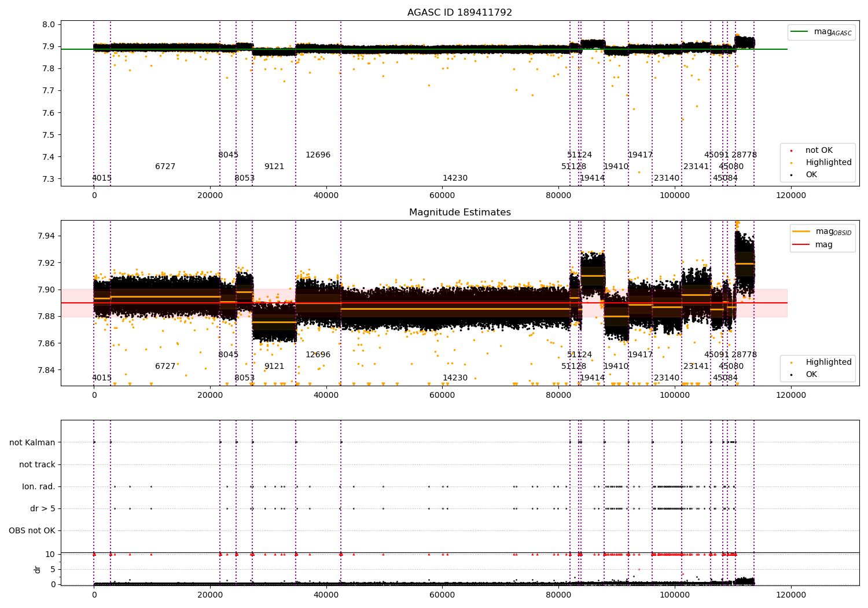
Task: Click the rotated 'dr' axis label
Action: pyautogui.click(x=38, y=569)
